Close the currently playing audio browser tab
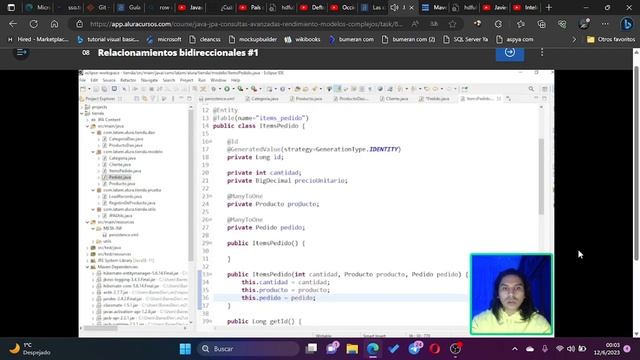The height and width of the screenshot is (360, 640). pyautogui.click(x=411, y=8)
